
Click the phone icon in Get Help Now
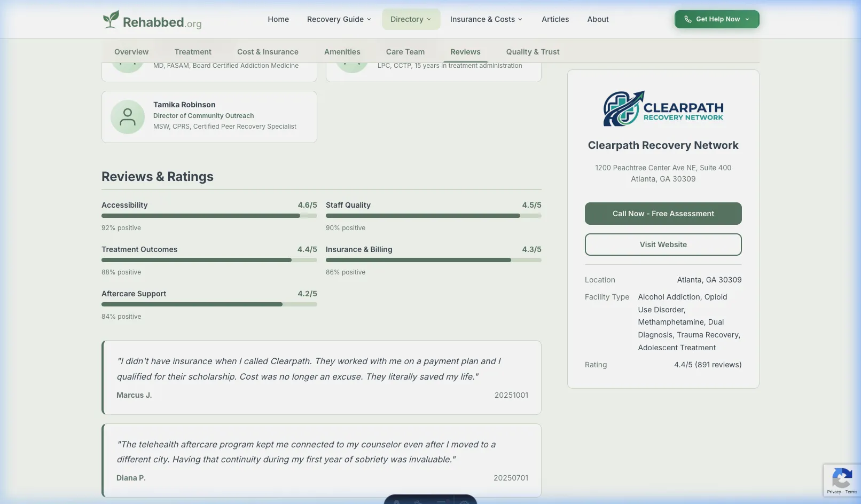687,19
